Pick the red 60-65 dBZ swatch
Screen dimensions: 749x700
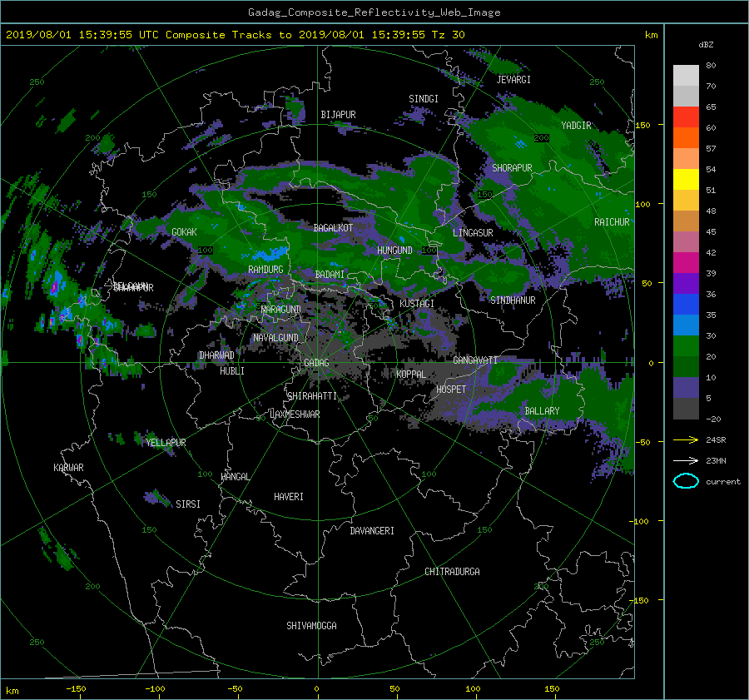686,117
